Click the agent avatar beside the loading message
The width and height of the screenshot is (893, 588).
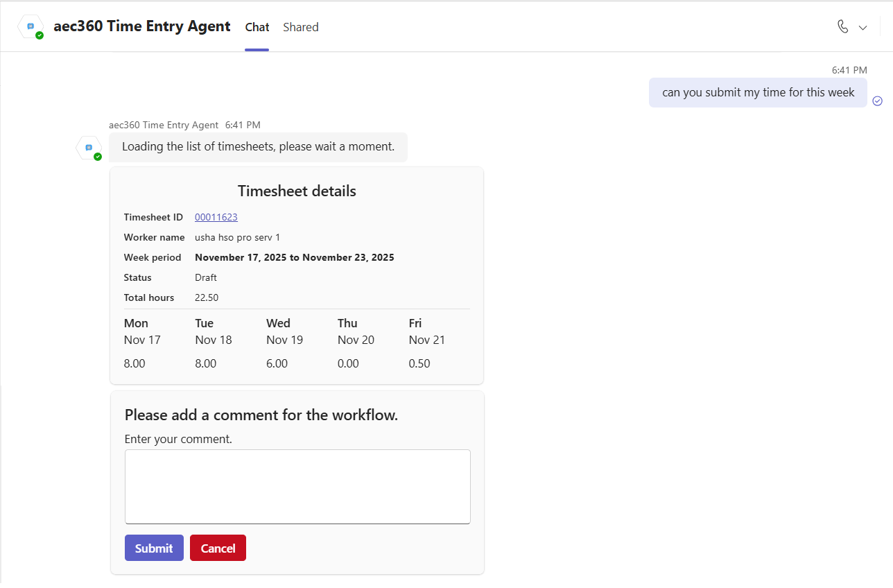(x=89, y=148)
